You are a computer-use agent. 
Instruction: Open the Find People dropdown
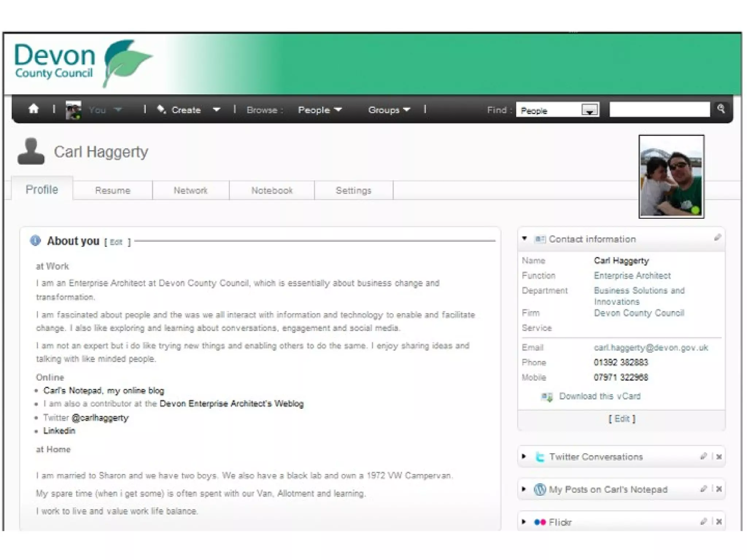tap(589, 110)
